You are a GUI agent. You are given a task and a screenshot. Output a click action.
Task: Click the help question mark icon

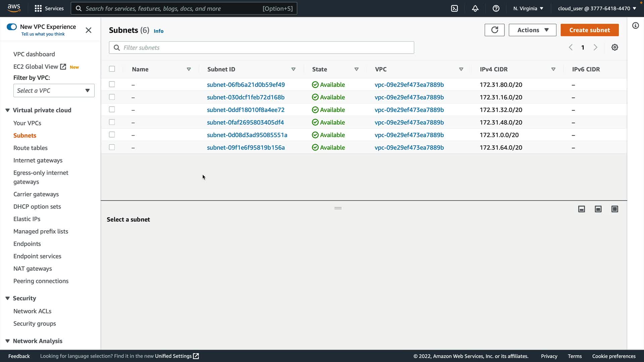pyautogui.click(x=496, y=8)
